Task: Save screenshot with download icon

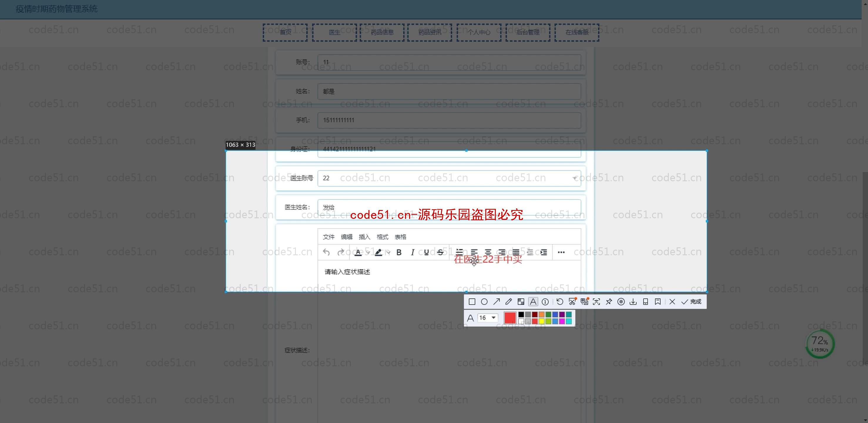Action: click(633, 302)
